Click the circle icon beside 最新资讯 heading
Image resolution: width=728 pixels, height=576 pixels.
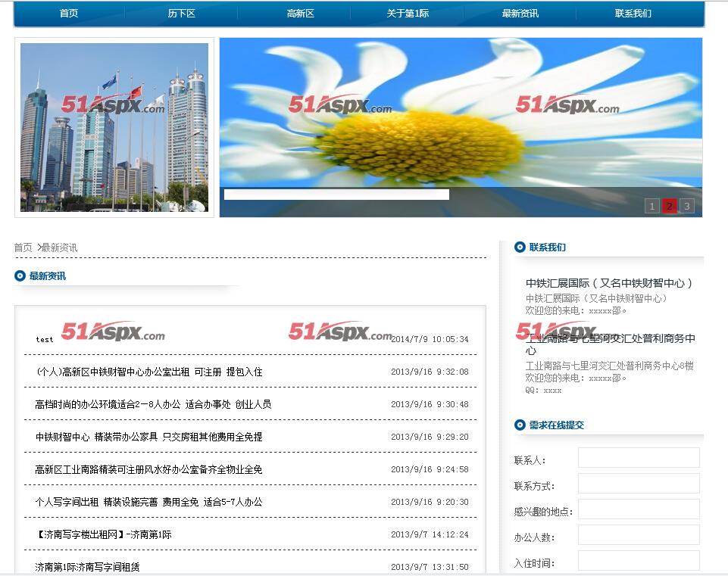tap(20, 276)
